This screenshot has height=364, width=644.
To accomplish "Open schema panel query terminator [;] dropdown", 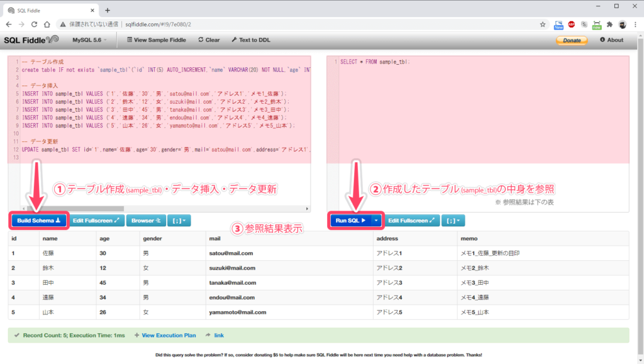I will [x=176, y=221].
